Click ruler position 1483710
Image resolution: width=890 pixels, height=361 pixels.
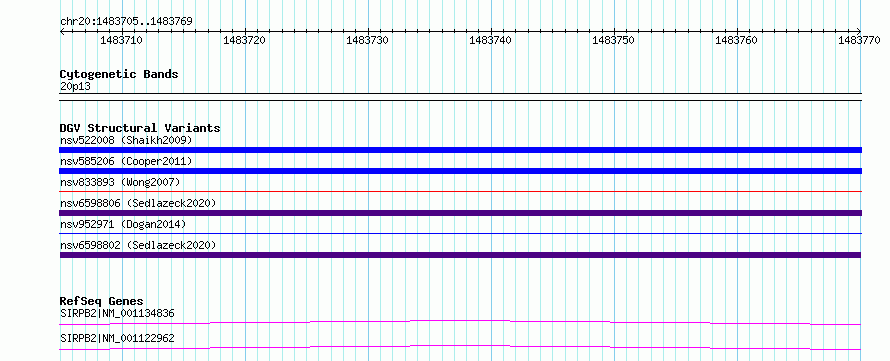tap(121, 40)
